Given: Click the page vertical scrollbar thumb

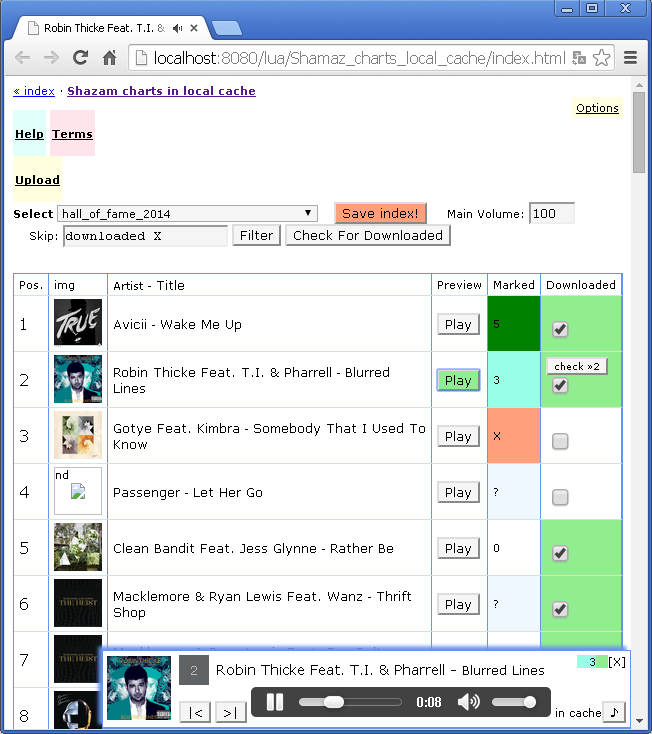Looking at the screenshot, I should tap(639, 132).
